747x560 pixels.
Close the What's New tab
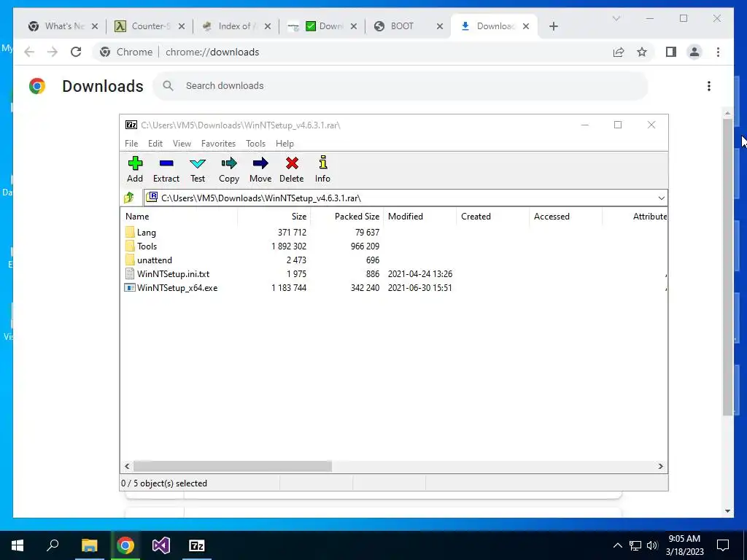(95, 26)
